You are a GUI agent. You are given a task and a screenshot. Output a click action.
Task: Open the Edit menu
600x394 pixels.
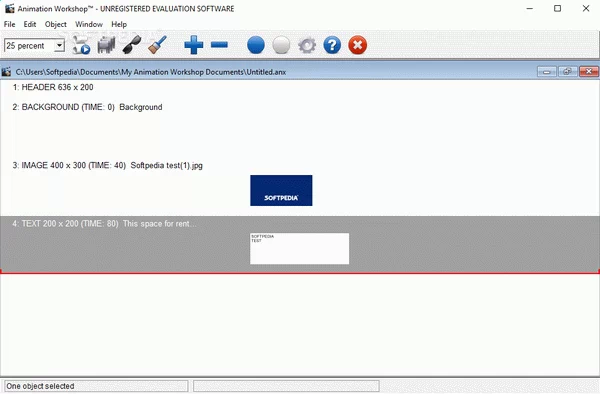(x=29, y=24)
